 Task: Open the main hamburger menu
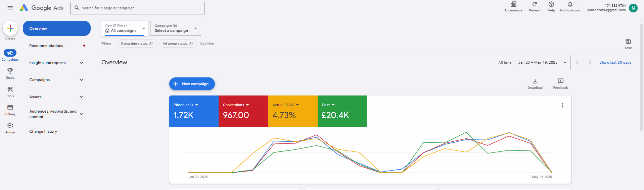pyautogui.click(x=10, y=8)
